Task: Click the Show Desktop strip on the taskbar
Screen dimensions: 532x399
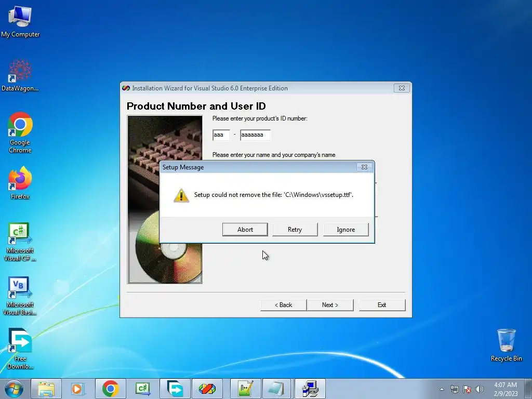Action: point(528,389)
